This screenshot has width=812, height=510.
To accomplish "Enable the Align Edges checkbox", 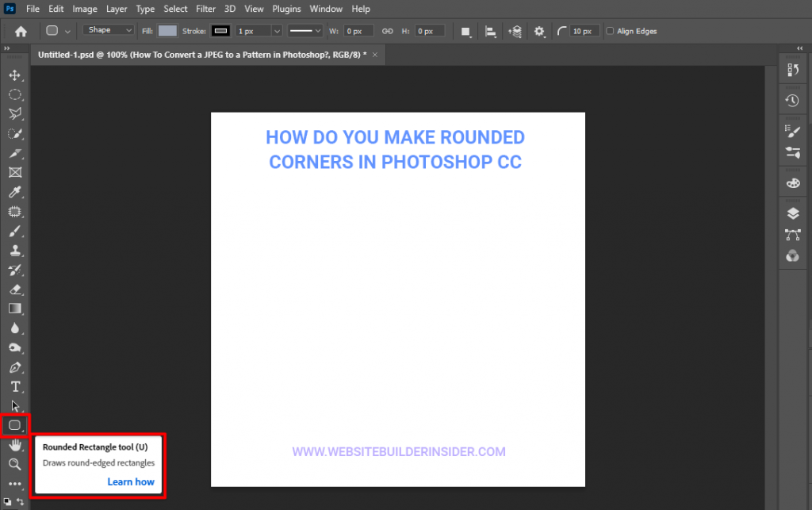I will click(x=610, y=31).
